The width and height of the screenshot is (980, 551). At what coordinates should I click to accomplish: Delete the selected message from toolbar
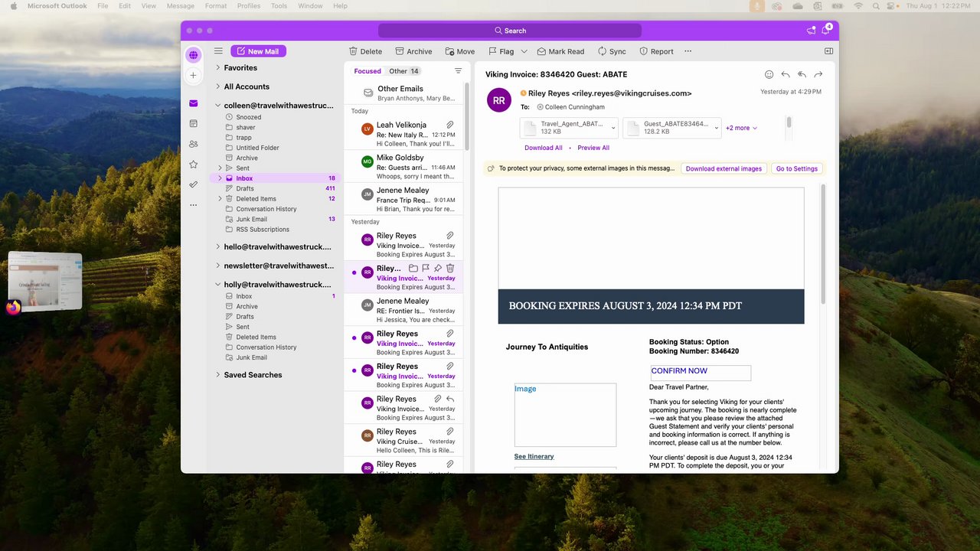coord(365,51)
